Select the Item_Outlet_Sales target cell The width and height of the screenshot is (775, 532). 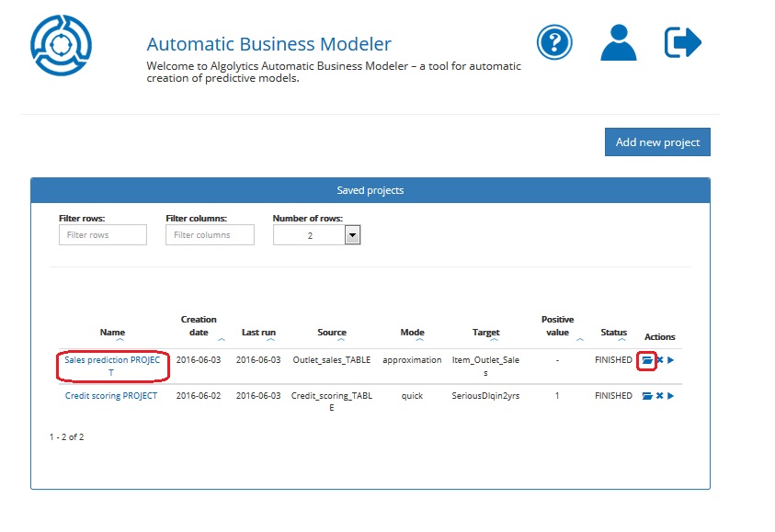point(485,366)
